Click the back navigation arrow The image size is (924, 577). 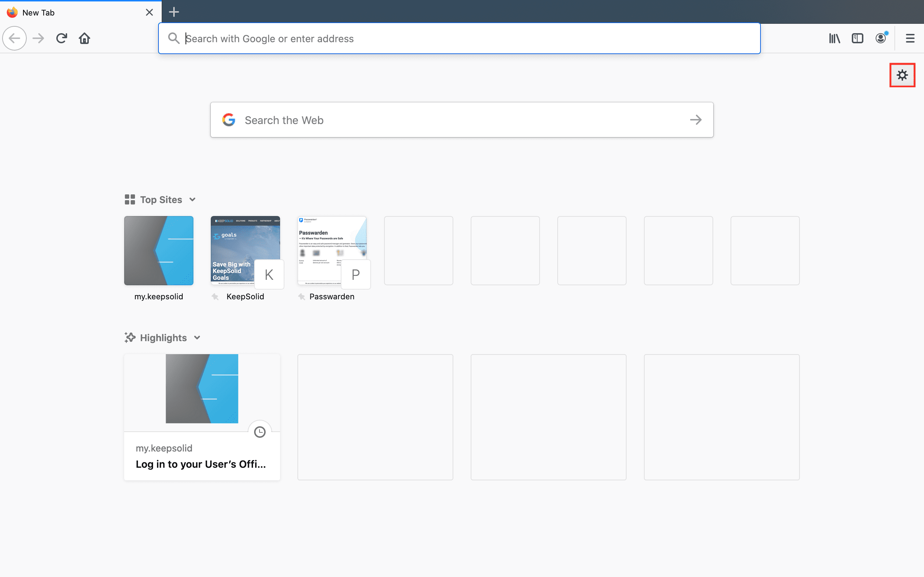tap(15, 38)
